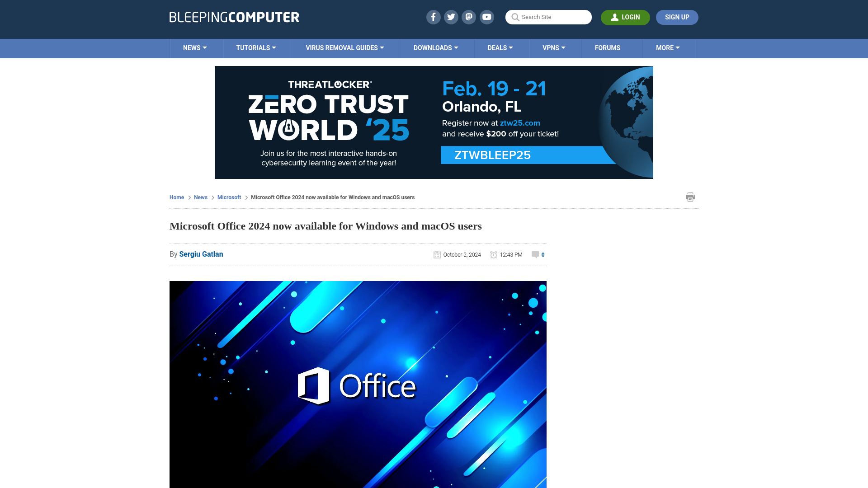868x488 pixels.
Task: Click the clock icon beside 12:43 PM
Action: click(x=494, y=255)
